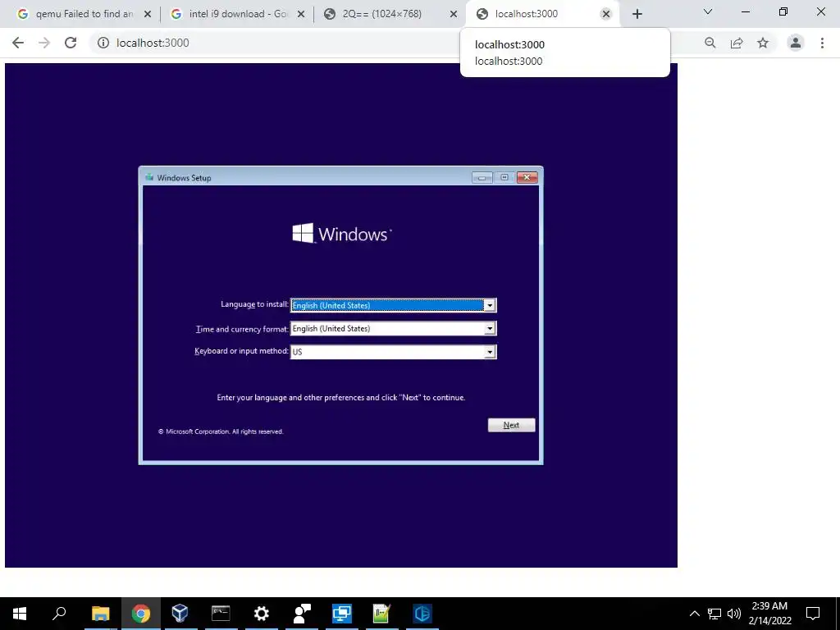Go forward in browser history
Image resolution: width=840 pixels, height=630 pixels.
coord(44,43)
